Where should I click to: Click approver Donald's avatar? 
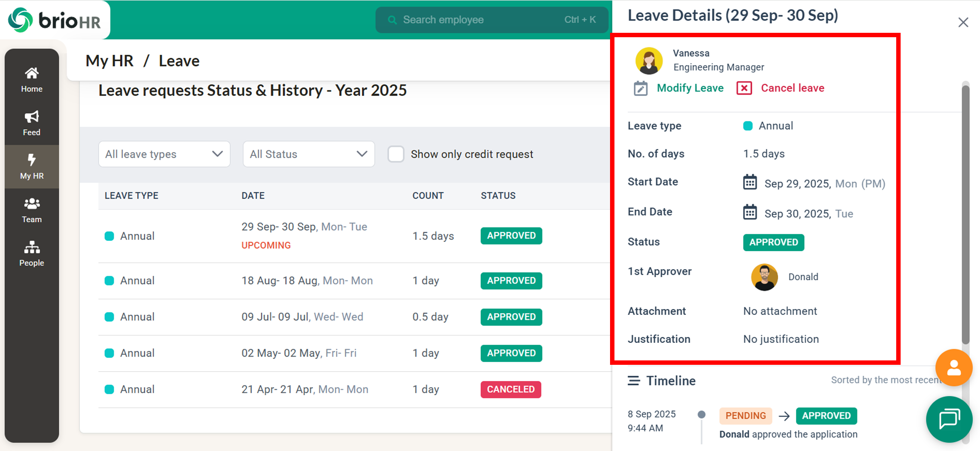click(764, 277)
